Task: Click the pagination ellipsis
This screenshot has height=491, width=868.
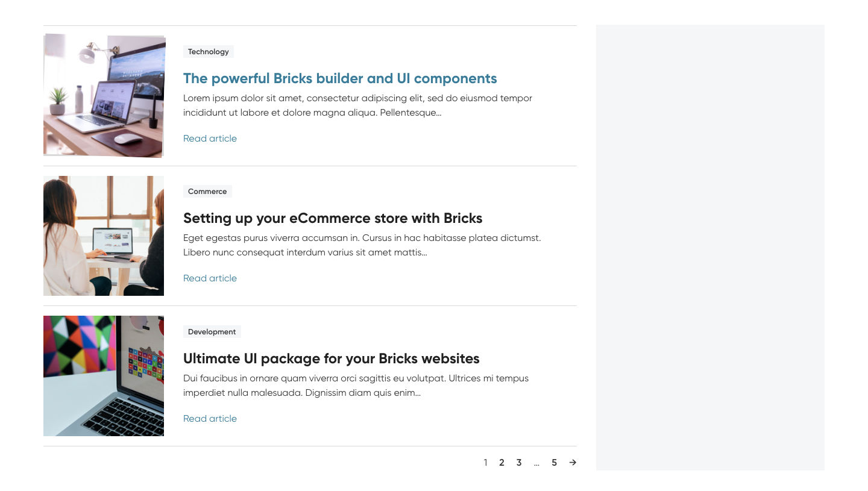Action: (536, 463)
